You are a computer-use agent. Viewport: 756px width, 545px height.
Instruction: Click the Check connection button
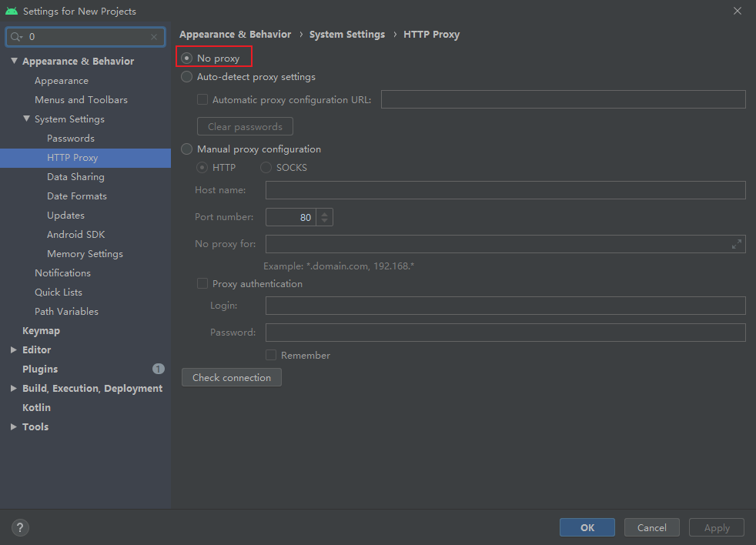pyautogui.click(x=232, y=377)
